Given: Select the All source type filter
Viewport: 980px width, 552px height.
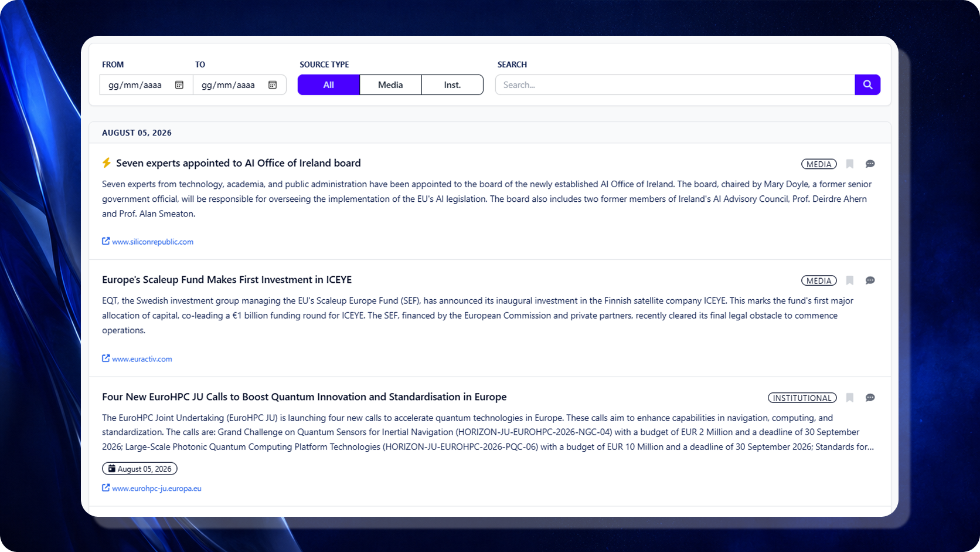Looking at the screenshot, I should click(x=329, y=84).
